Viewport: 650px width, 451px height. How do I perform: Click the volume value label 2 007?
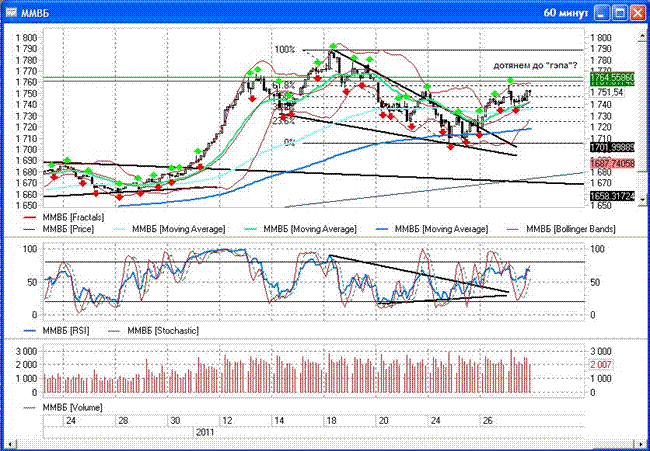tap(600, 365)
